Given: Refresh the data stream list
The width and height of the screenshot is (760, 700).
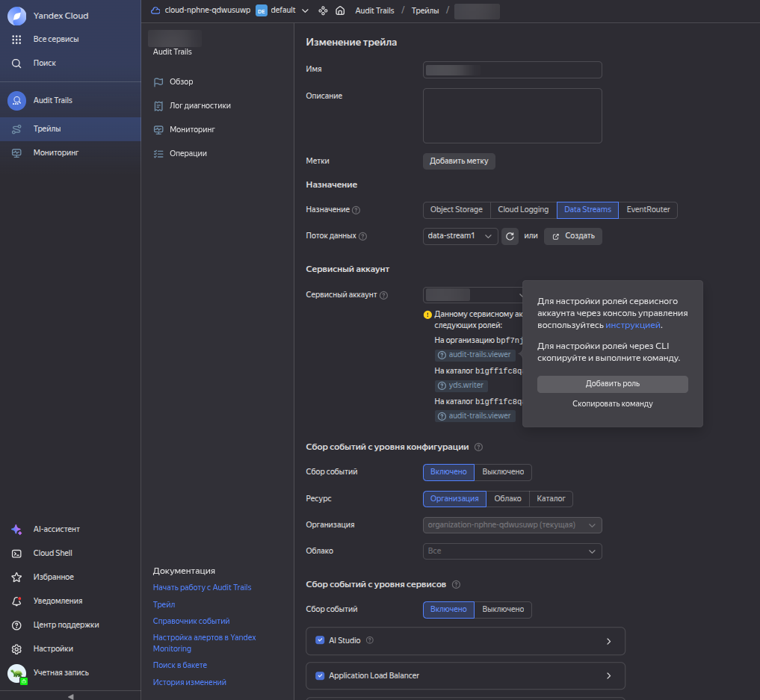Looking at the screenshot, I should pyautogui.click(x=510, y=236).
